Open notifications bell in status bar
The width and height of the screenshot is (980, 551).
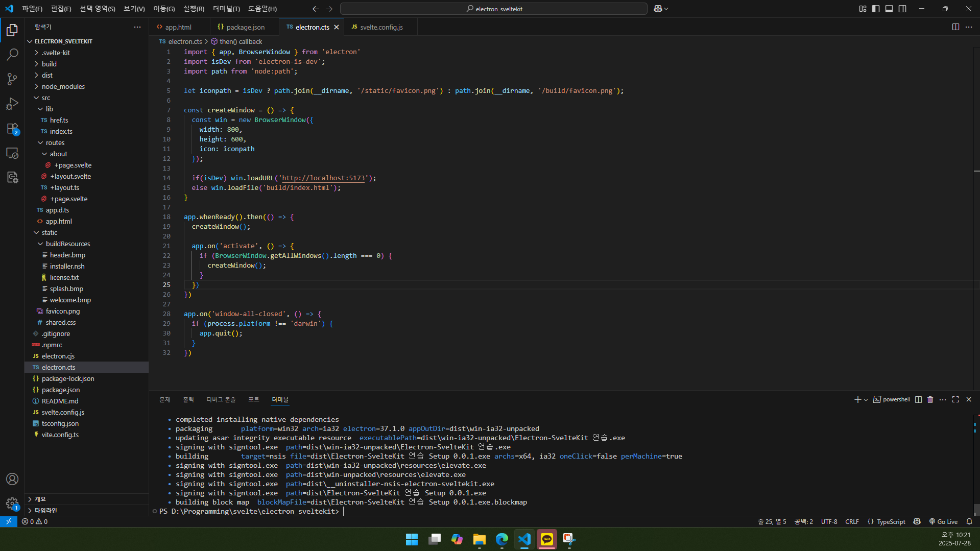[x=969, y=521]
